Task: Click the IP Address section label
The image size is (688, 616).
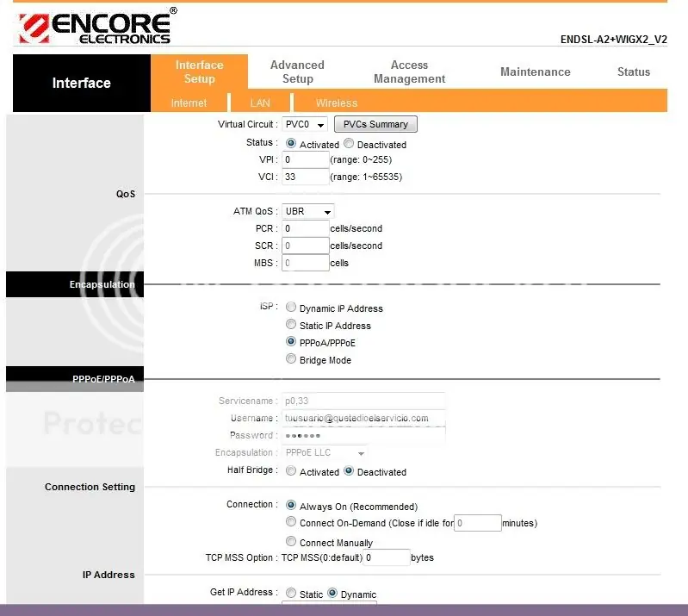Action: pyautogui.click(x=108, y=575)
